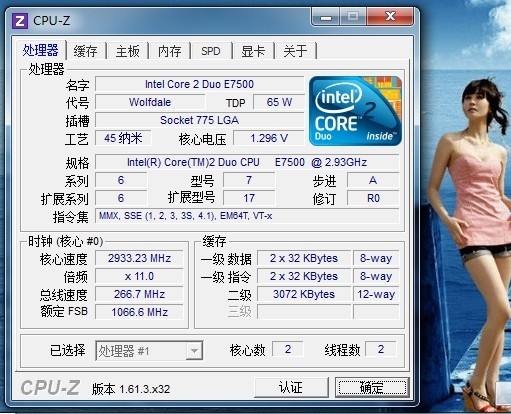Click the 确定 button
The height and width of the screenshot is (414, 511).
[x=372, y=387]
